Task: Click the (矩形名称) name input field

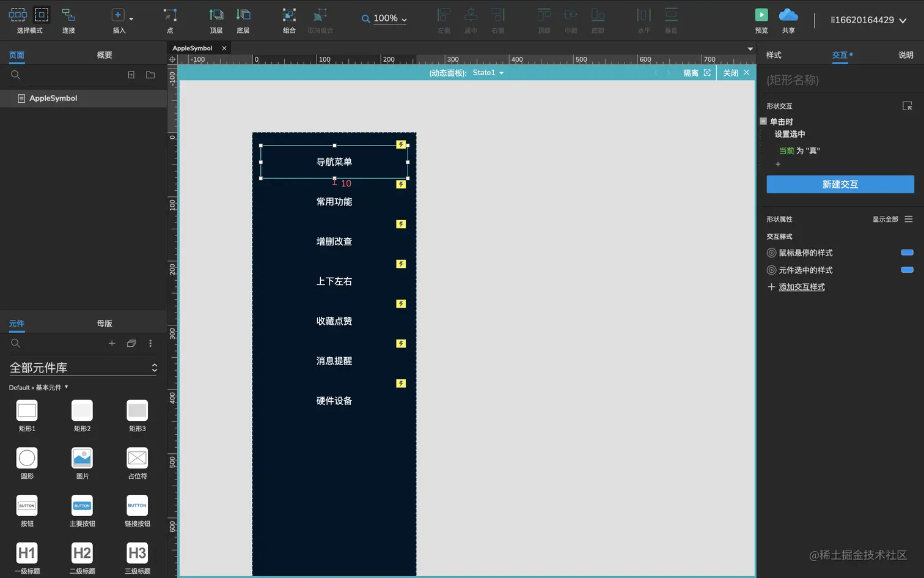Action: pos(840,80)
